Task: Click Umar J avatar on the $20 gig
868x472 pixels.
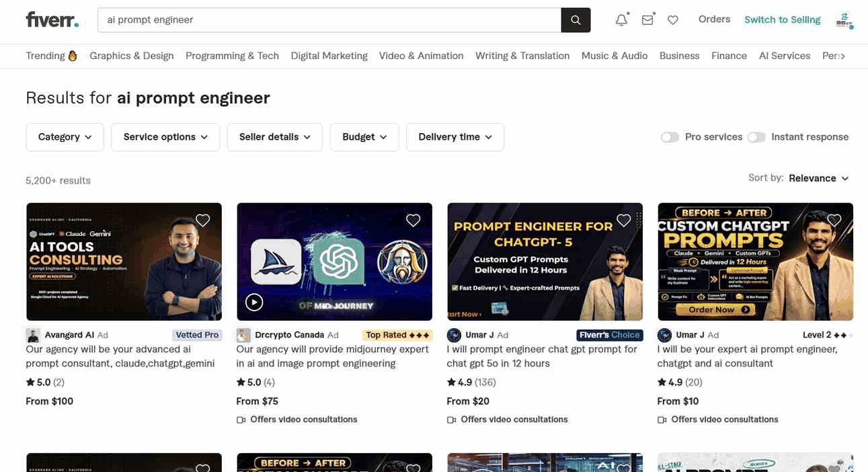Action: click(453, 335)
